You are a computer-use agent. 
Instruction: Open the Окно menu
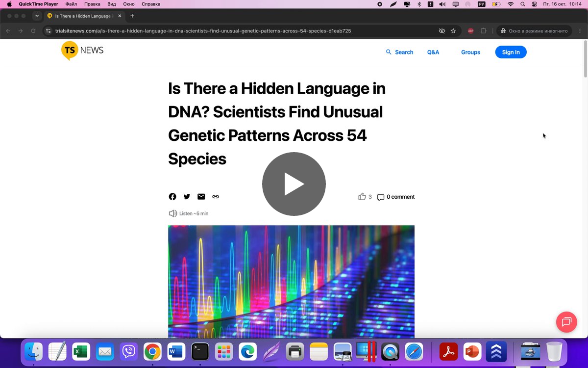(x=129, y=4)
